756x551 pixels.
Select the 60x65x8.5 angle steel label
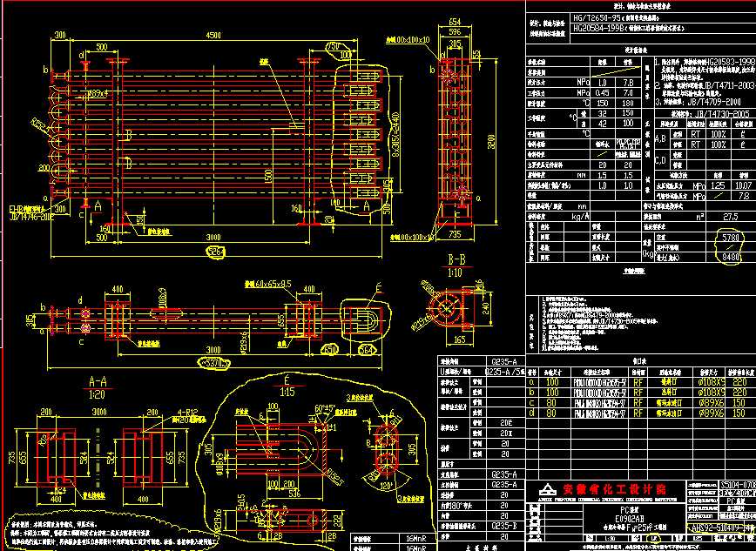[267, 284]
